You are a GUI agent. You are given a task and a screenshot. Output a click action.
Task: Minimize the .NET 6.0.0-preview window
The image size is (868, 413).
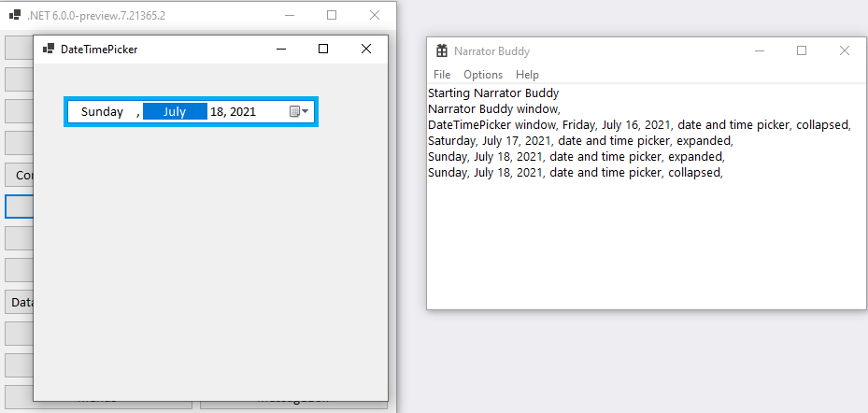click(x=290, y=16)
